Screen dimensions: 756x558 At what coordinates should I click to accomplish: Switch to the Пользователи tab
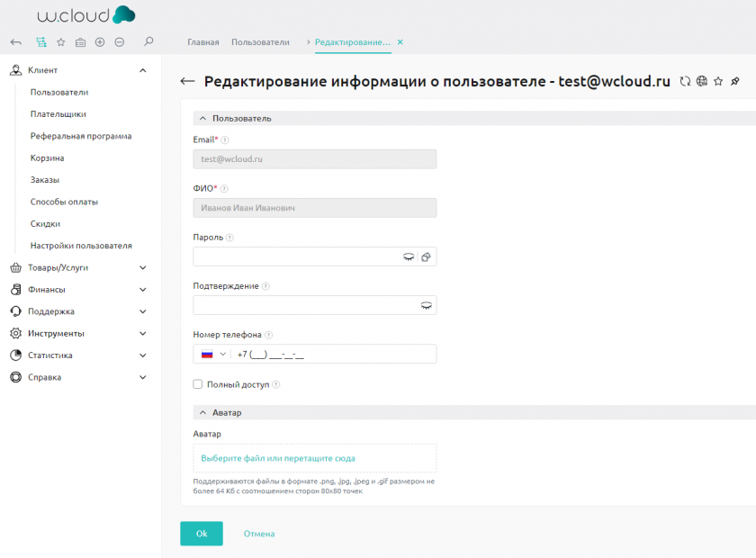tap(260, 42)
